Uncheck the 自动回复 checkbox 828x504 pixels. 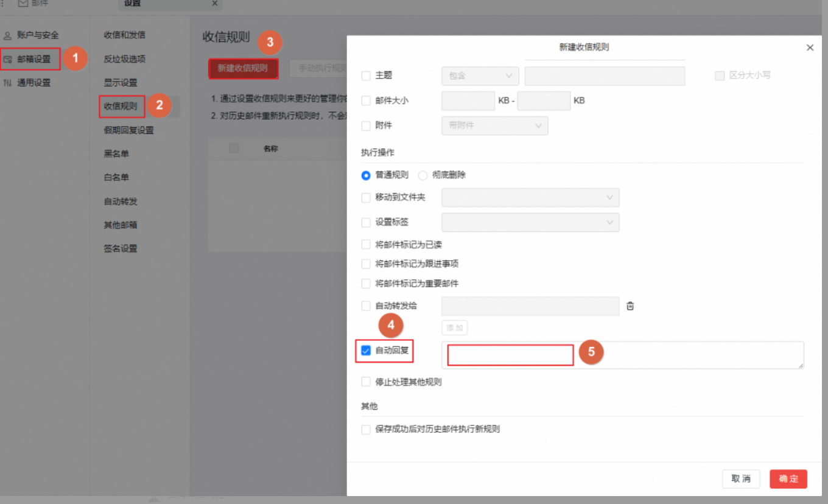click(x=366, y=351)
